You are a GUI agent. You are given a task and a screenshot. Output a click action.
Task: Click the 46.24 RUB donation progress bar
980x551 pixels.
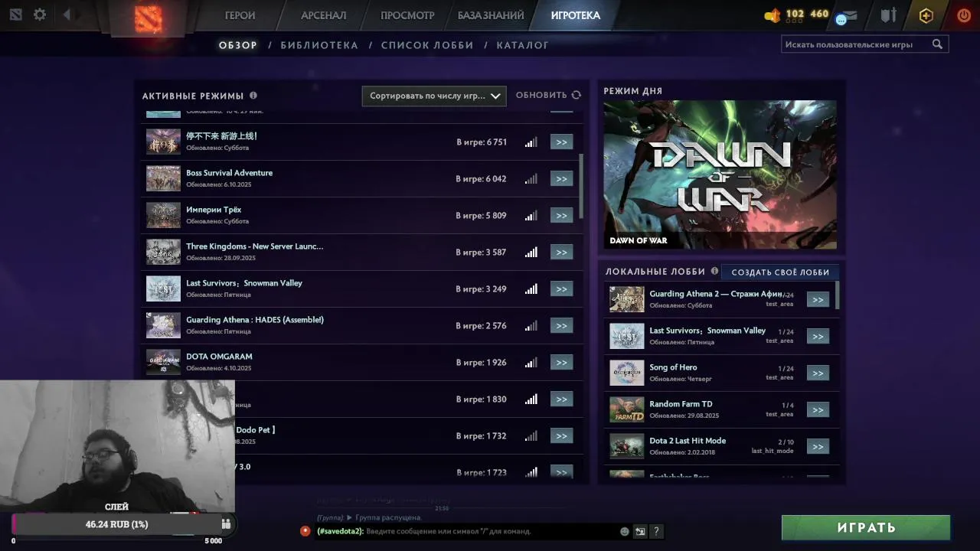pos(116,524)
